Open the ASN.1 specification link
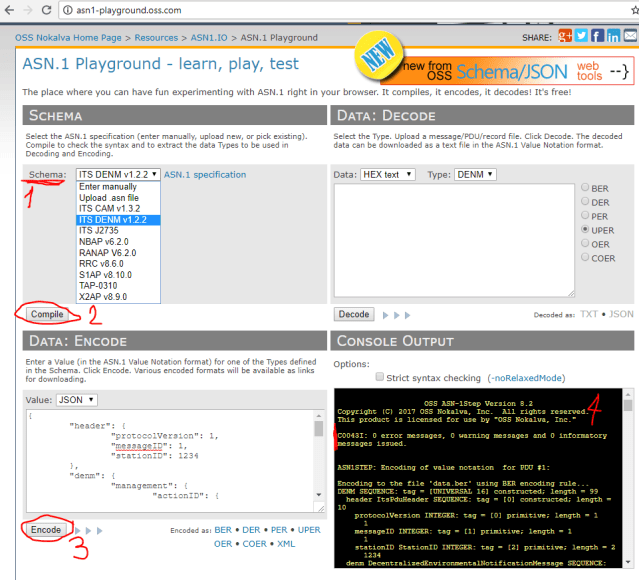Screen dimensions: 639x580 click(x=205, y=175)
